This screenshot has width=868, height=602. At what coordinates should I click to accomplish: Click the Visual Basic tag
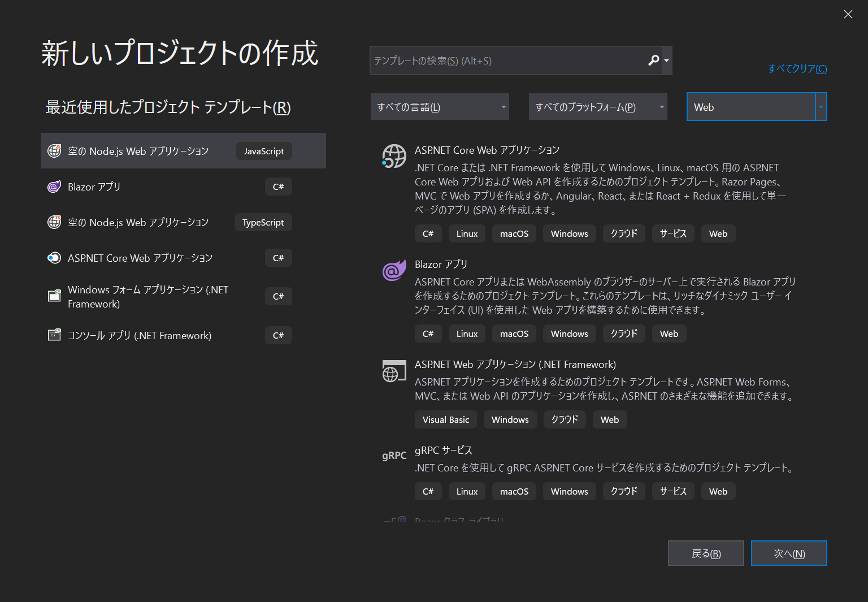(446, 419)
